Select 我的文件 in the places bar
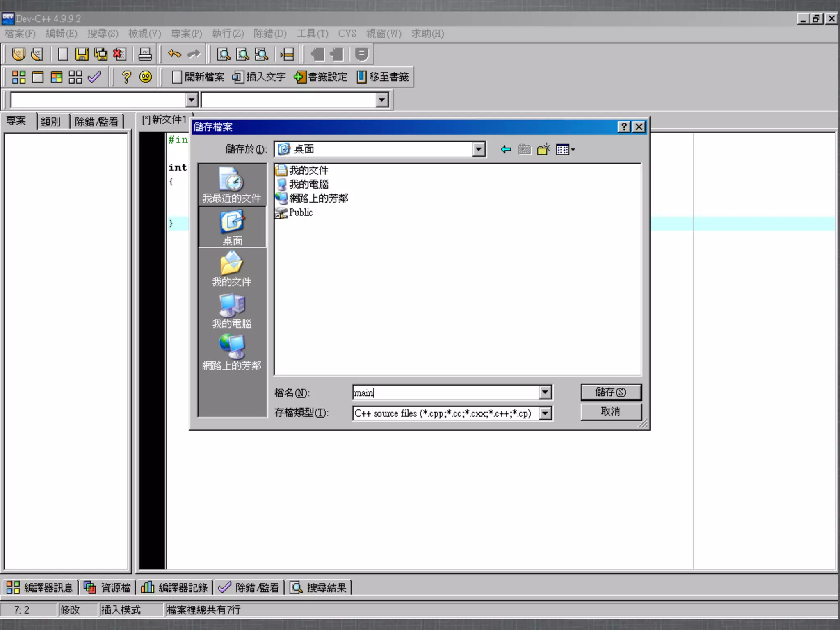 point(232,269)
